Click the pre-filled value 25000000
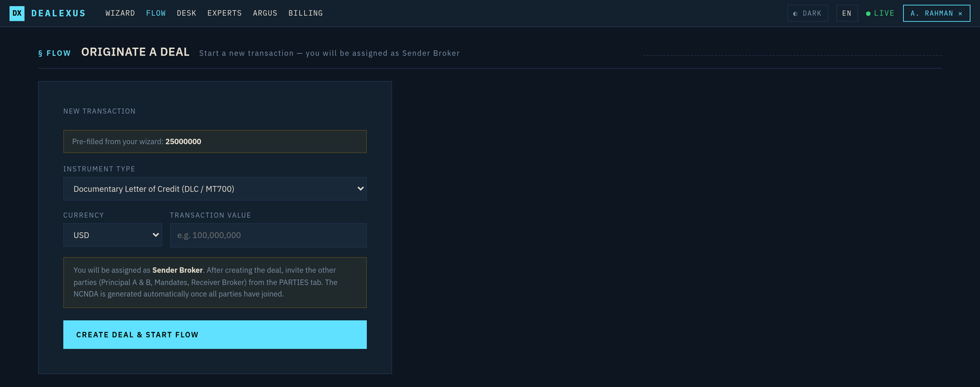The width and height of the screenshot is (980, 387). [x=183, y=141]
